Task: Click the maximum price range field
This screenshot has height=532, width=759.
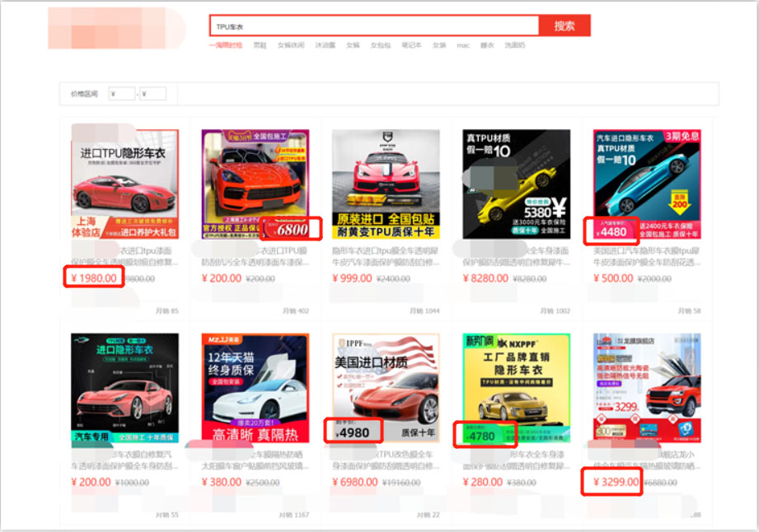Action: [153, 94]
